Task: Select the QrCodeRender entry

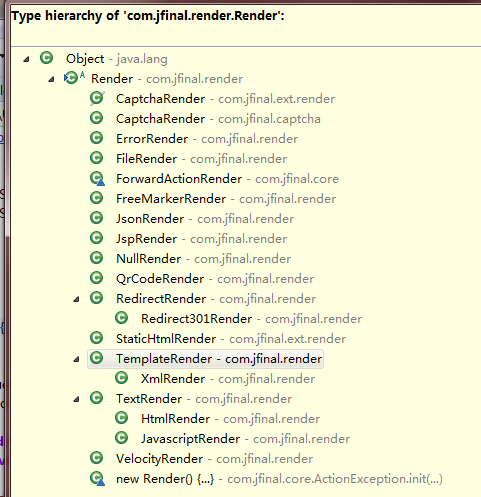Action: (215, 279)
